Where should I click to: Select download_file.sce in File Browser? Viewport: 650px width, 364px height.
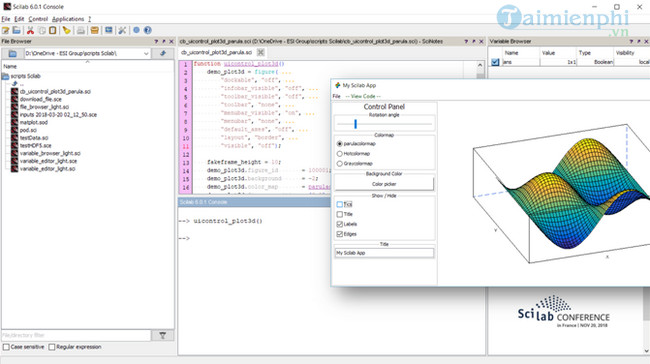coord(41,99)
